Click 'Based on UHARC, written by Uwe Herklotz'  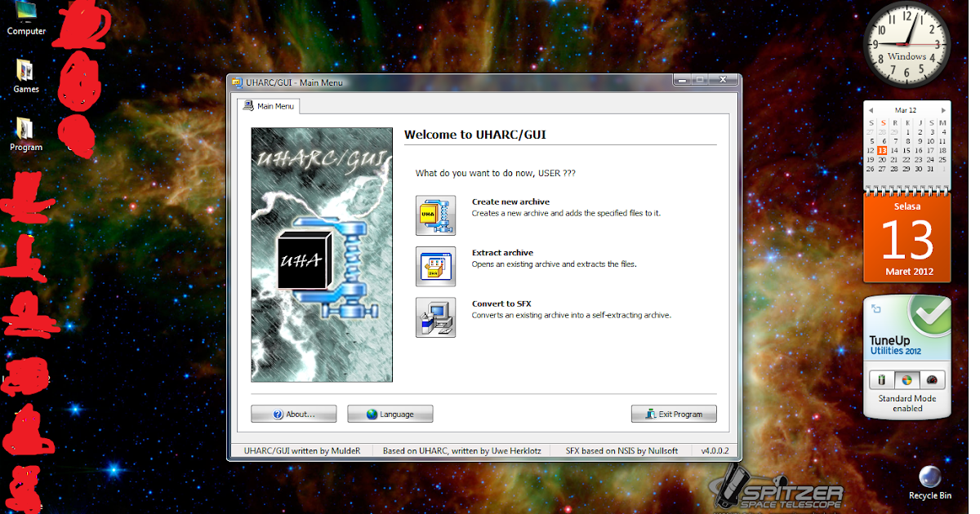[x=461, y=450]
